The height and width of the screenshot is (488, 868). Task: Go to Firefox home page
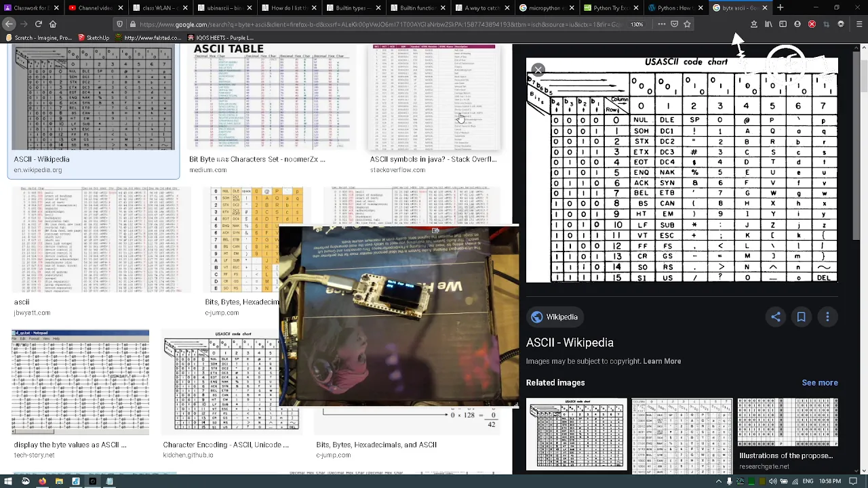tap(53, 24)
